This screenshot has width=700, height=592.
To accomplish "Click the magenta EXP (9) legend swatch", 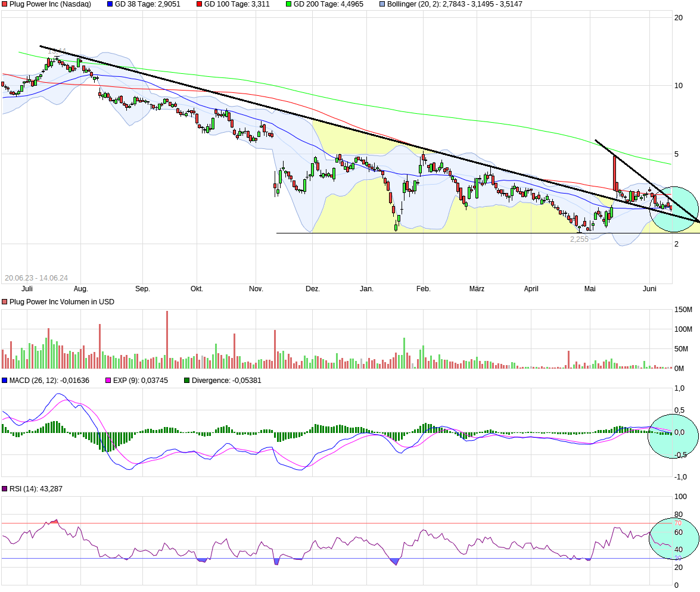I will 108,381.
